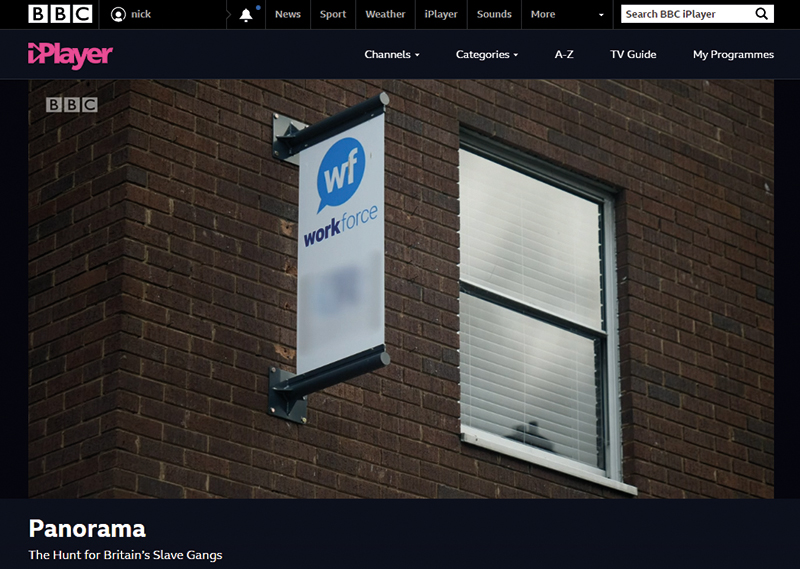The width and height of the screenshot is (800, 569).
Task: Click the nick username link
Action: [x=141, y=14]
